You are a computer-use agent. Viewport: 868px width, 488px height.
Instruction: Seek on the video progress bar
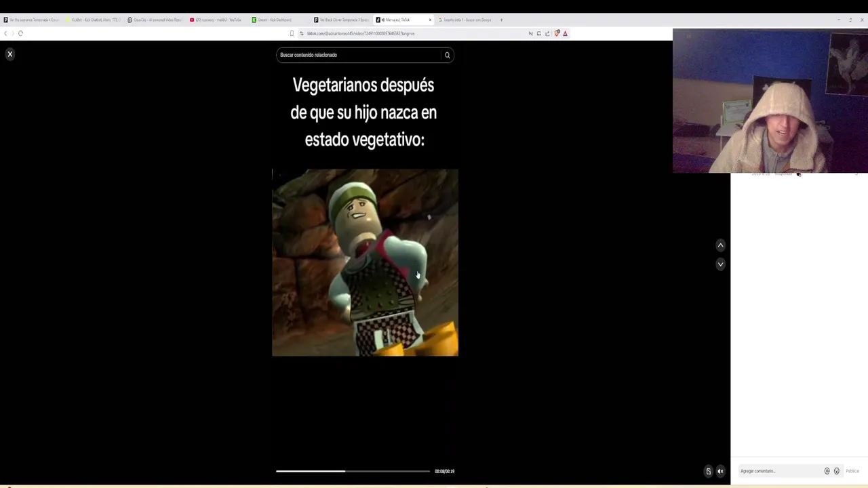353,471
